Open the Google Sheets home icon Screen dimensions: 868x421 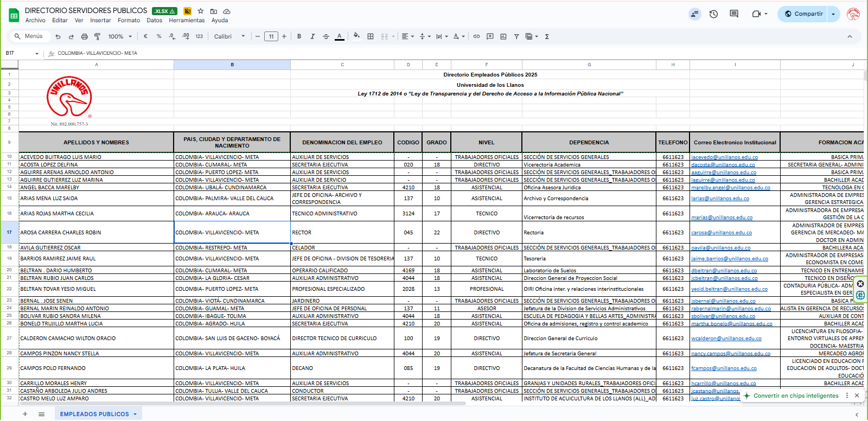[14, 16]
